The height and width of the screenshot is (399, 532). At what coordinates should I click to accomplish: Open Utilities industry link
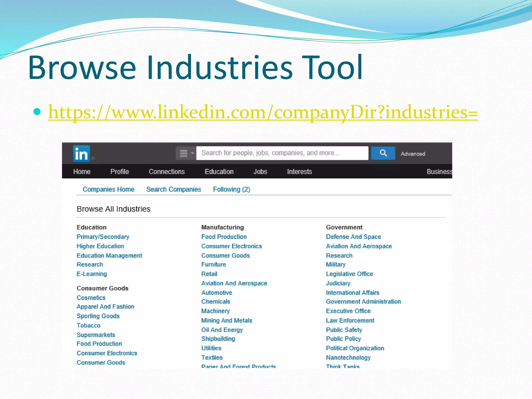[x=211, y=348]
